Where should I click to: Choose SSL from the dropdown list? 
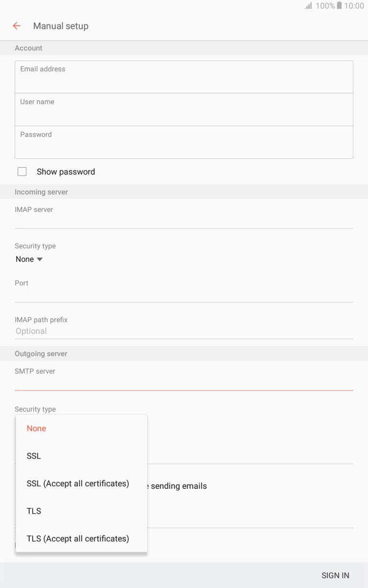[34, 456]
